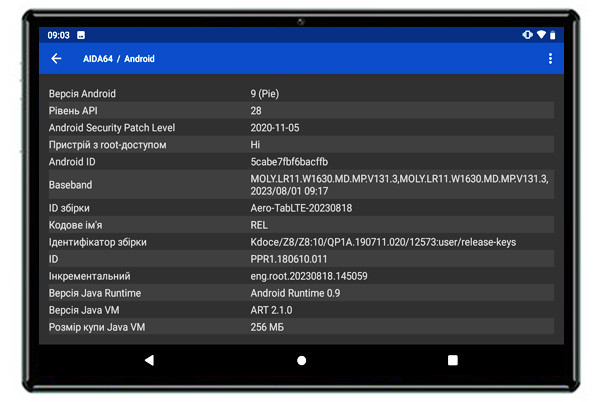600x402 pixels.
Task: Select the PPR1.180610.011 value
Action: click(289, 259)
